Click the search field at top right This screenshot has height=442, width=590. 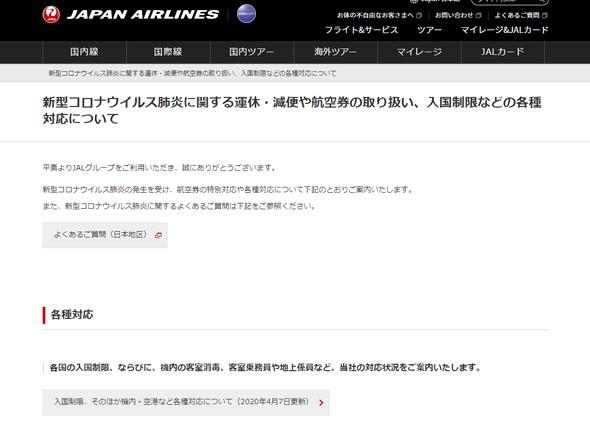tap(510, 2)
